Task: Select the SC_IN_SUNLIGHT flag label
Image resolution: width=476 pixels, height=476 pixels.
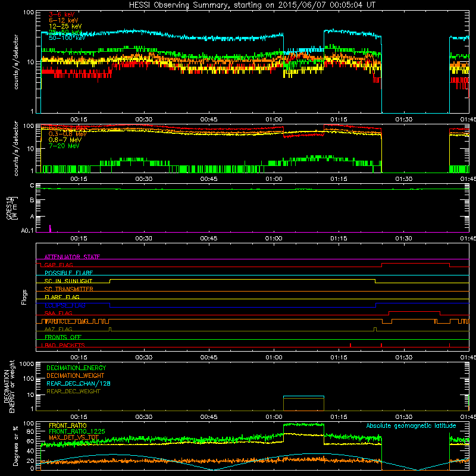Action: pyautogui.click(x=68, y=281)
